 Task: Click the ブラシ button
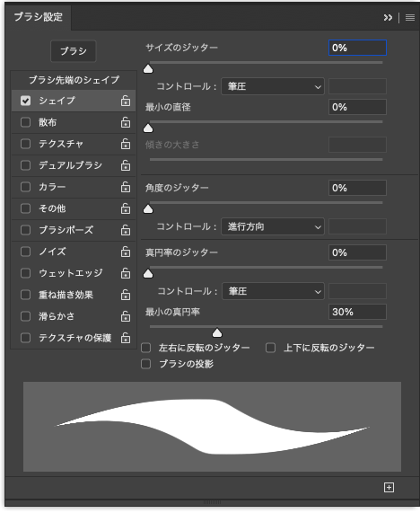(x=74, y=51)
